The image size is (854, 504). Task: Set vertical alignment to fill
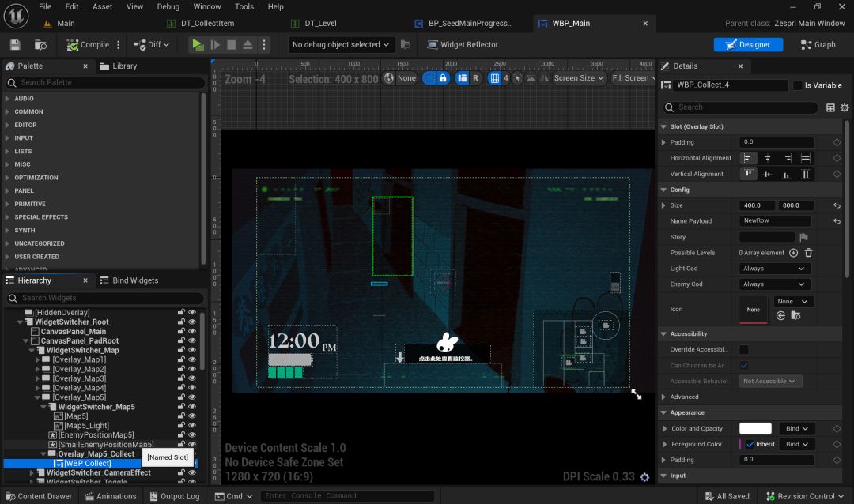[806, 174]
